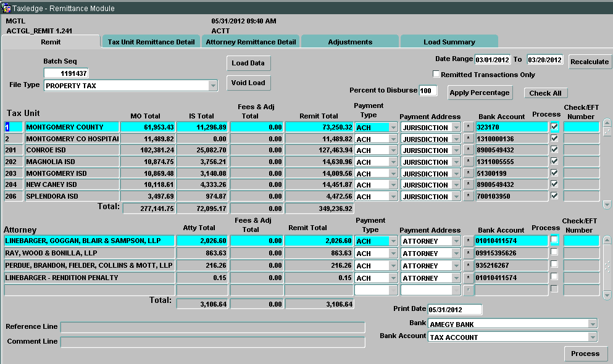613x364 pixels.
Task: Uncheck Process for Splendora ISD
Action: tap(554, 196)
